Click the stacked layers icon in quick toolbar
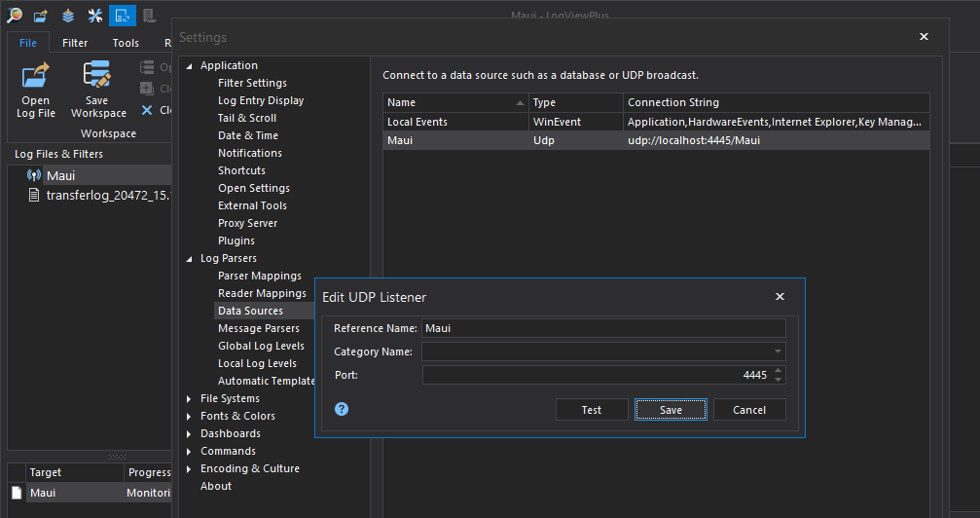The height and width of the screenshot is (518, 980). (x=68, y=15)
